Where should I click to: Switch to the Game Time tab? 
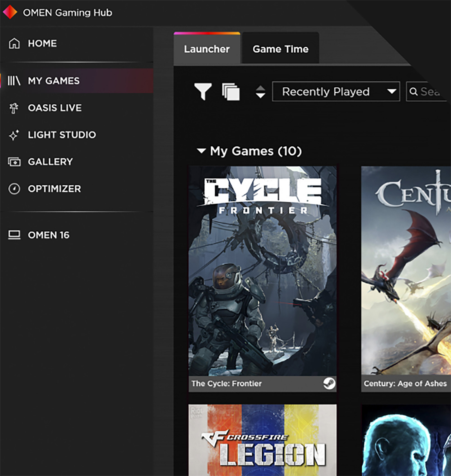[280, 49]
